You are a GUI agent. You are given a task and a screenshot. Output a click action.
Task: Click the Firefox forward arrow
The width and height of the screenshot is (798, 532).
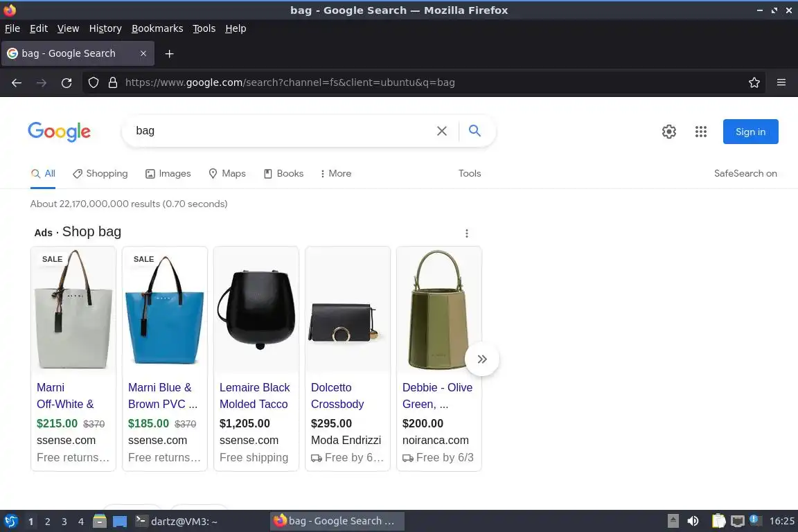[42, 82]
